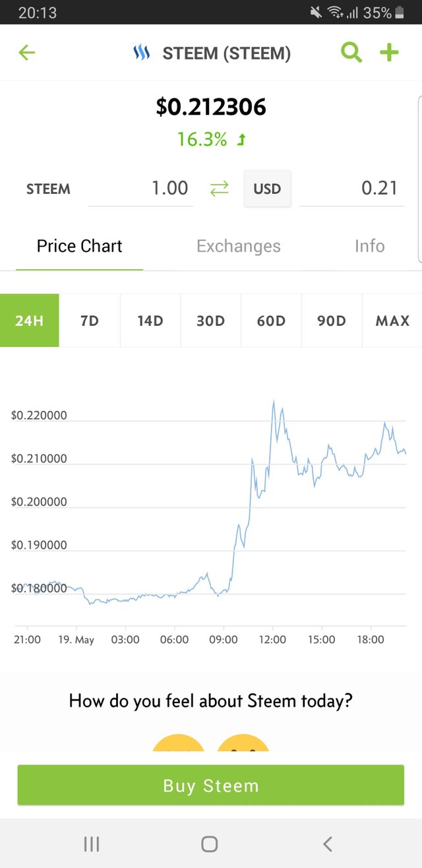422x868 pixels.
Task: Swap currencies with the green arrows icon
Action: (219, 189)
